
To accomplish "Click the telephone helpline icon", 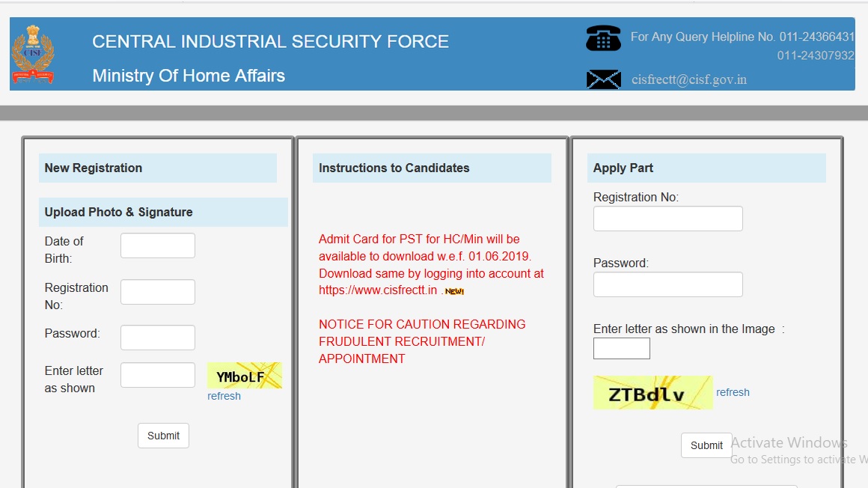I will [x=603, y=38].
